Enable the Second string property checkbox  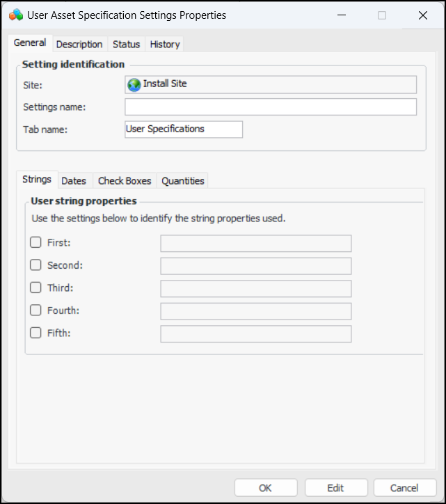pyautogui.click(x=35, y=265)
